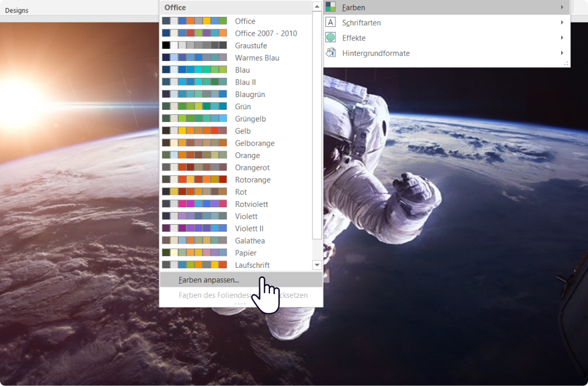Choose the Gelborange swatch strip
The image size is (588, 386).
point(194,143)
